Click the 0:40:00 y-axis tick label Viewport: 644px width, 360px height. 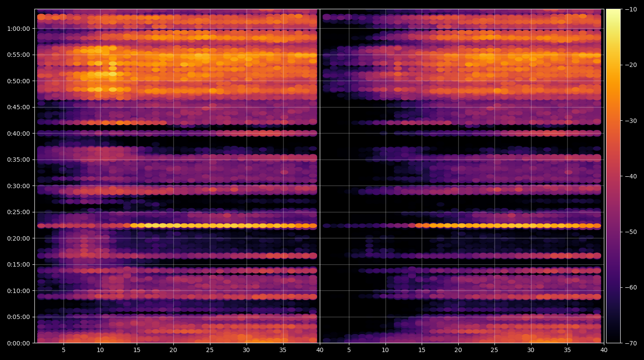point(19,134)
